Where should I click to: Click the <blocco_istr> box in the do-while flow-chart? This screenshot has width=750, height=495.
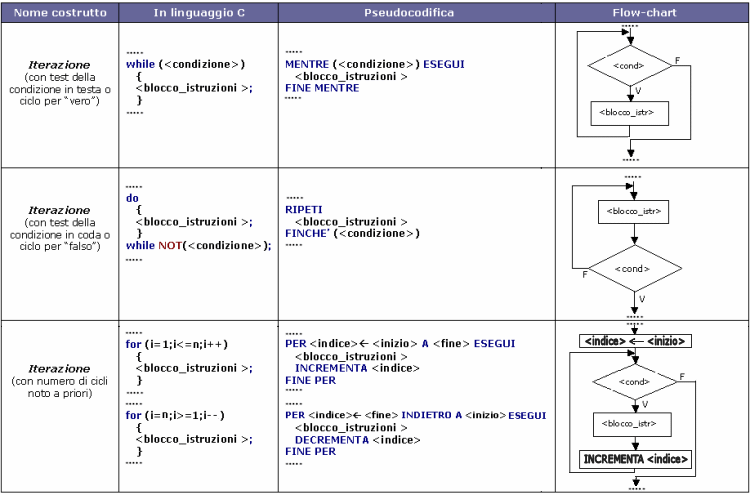[x=633, y=211]
